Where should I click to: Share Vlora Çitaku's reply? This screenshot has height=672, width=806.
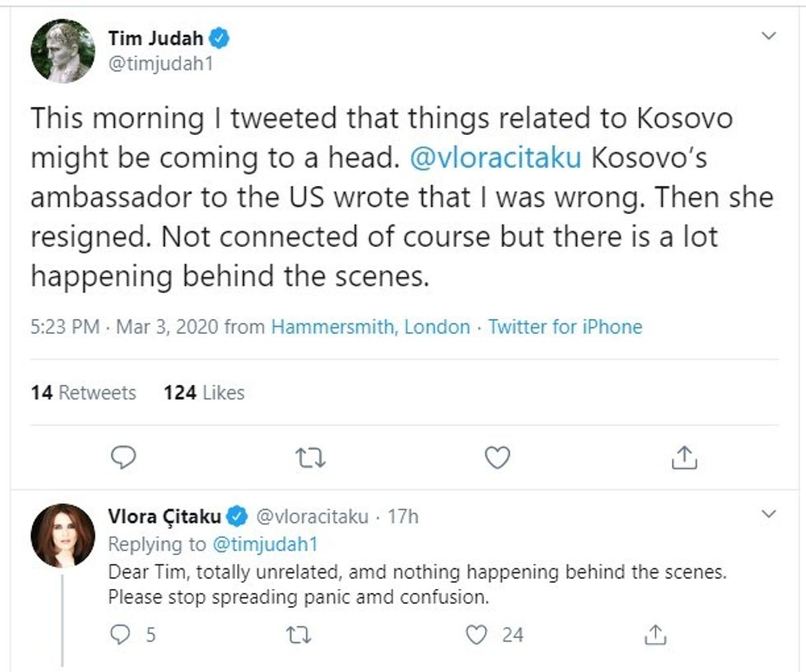point(655,634)
